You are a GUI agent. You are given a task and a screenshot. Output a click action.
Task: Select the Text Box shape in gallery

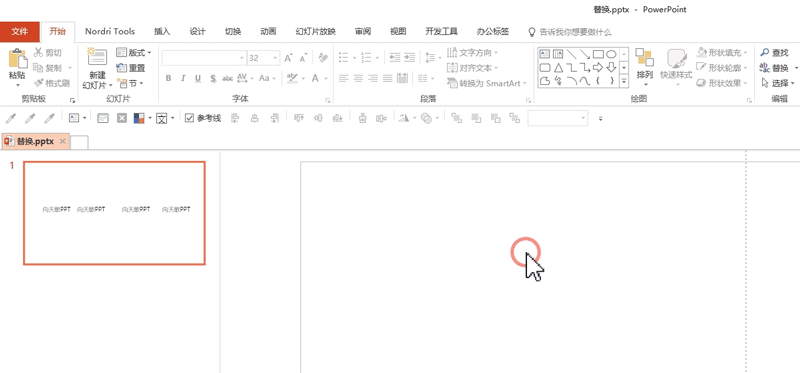click(544, 54)
